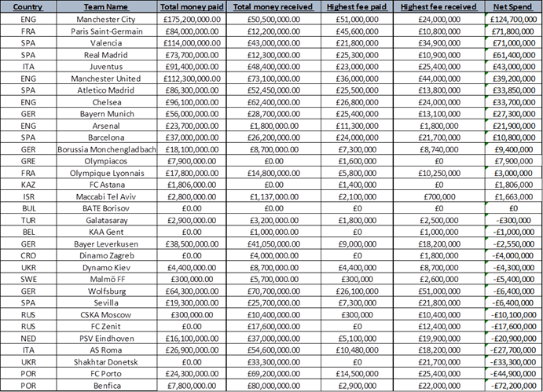Click the £34,900,000 highest fee received cell
The height and width of the screenshot is (392, 543).
[438, 43]
